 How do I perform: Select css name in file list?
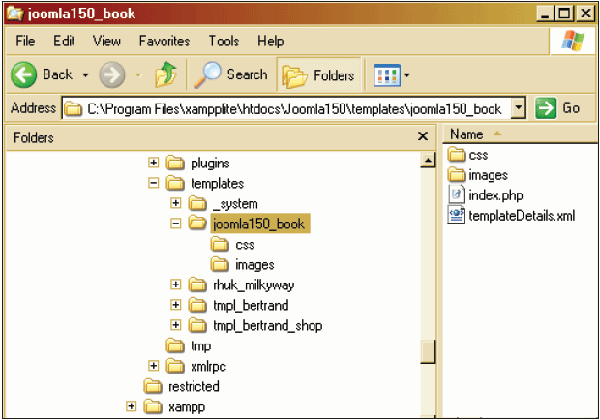coord(478,155)
